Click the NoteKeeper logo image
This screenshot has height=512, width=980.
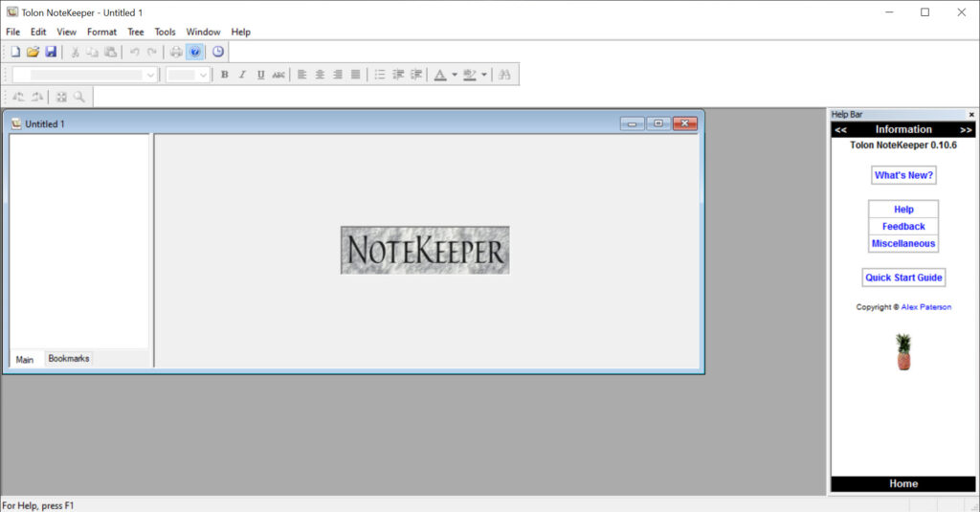[x=425, y=250]
